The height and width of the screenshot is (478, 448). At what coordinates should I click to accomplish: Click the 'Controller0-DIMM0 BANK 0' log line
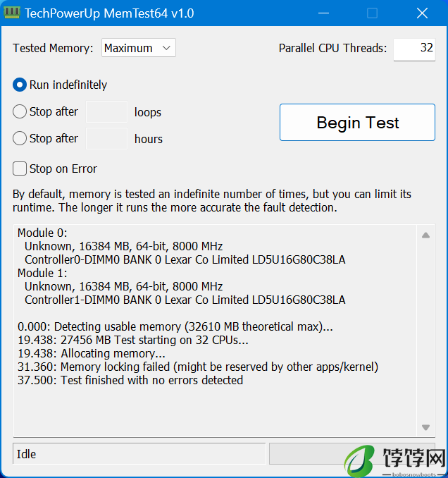point(185,259)
